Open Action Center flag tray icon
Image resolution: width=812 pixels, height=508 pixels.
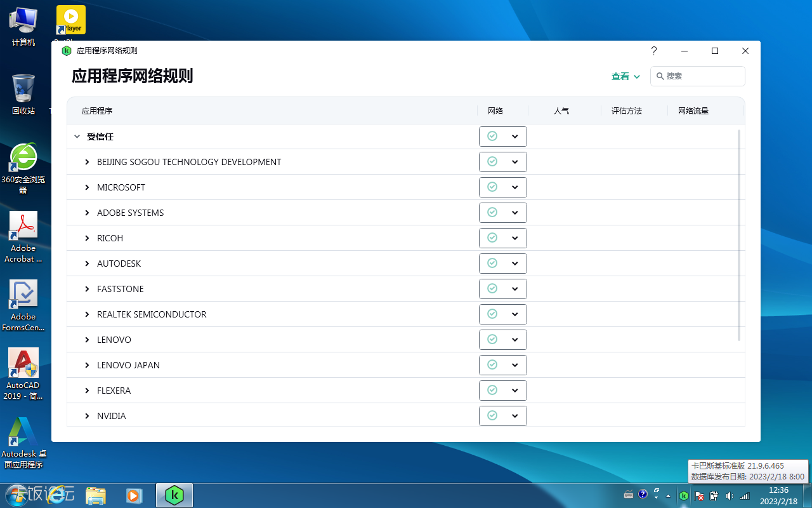point(699,495)
